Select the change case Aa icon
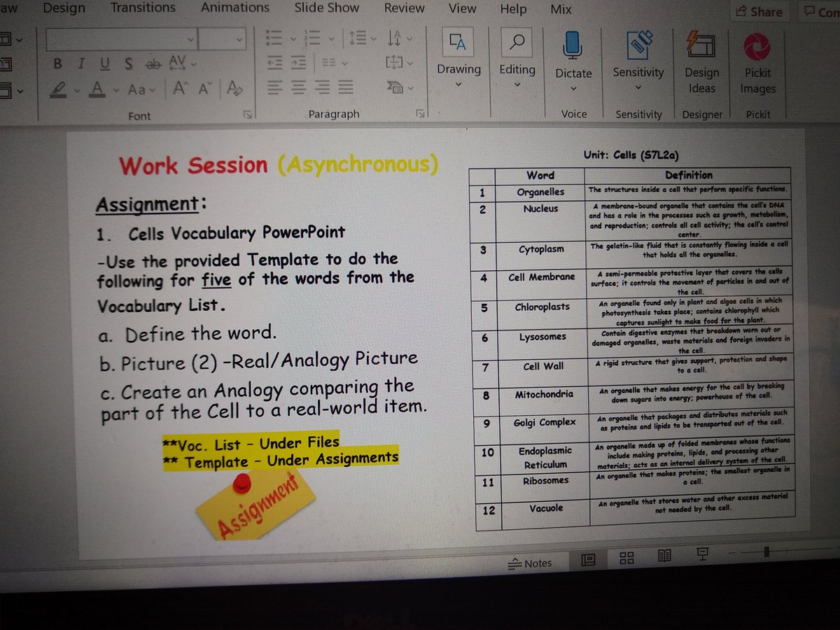Viewport: 840px width, 630px height. (137, 88)
